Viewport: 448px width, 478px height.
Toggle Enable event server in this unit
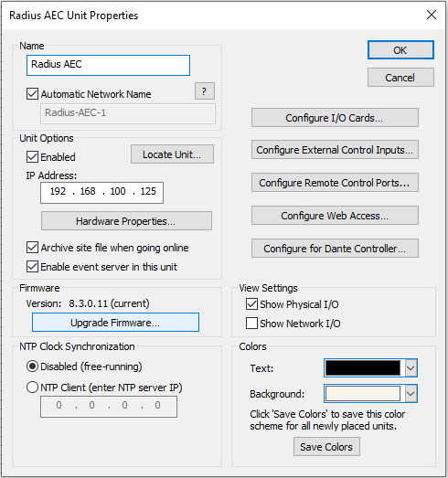click(x=32, y=267)
